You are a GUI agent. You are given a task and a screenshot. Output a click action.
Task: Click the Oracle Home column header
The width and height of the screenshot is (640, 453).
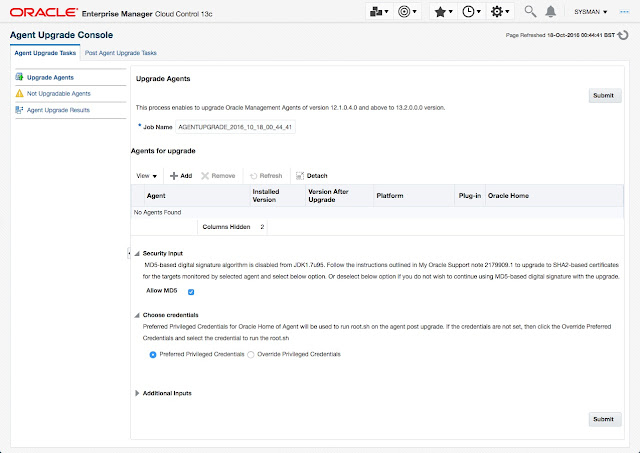coord(554,195)
